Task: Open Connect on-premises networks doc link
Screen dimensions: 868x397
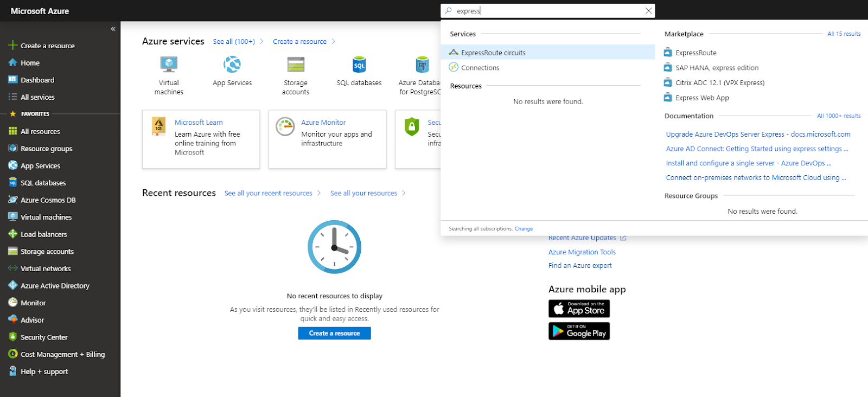Action: pos(756,177)
